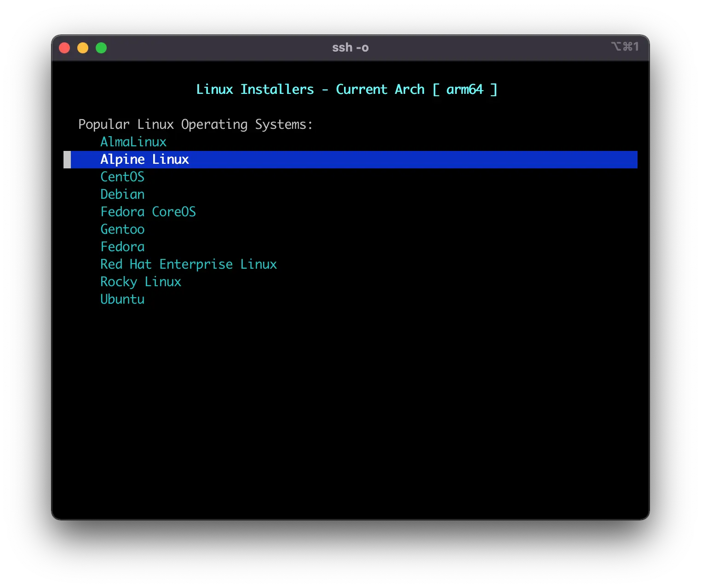Open the Ubuntu installer option
Image resolution: width=701 pixels, height=588 pixels.
[x=122, y=299]
